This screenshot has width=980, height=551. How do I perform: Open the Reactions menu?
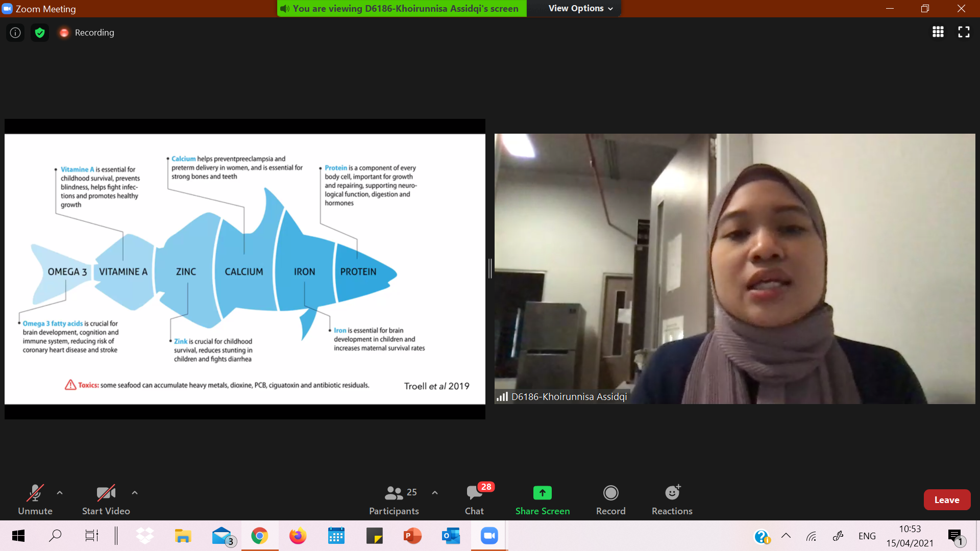(x=672, y=500)
